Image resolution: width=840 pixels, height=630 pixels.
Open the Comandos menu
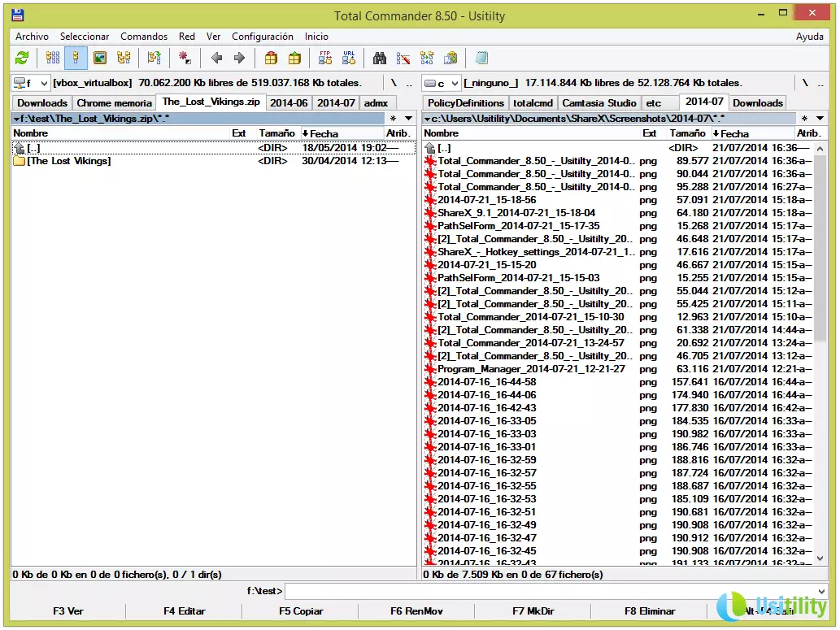(144, 37)
